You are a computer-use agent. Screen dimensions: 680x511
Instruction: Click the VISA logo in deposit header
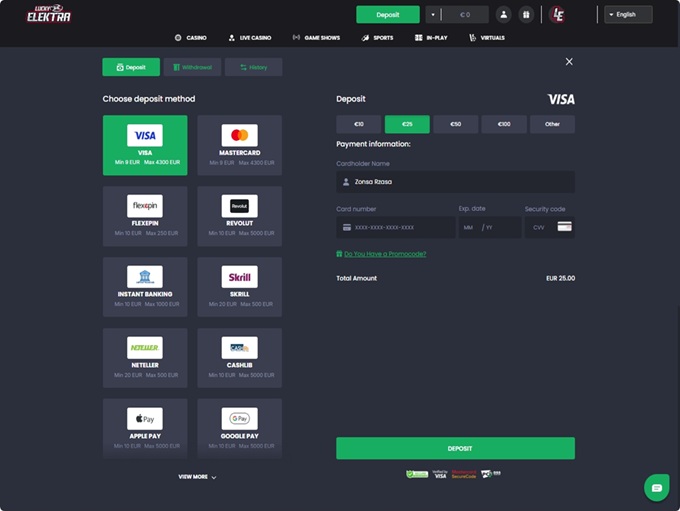[561, 99]
